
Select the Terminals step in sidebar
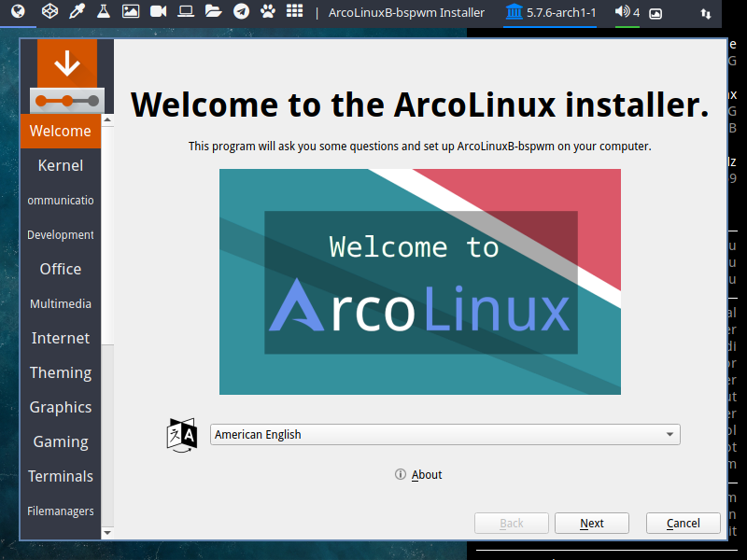pyautogui.click(x=61, y=476)
